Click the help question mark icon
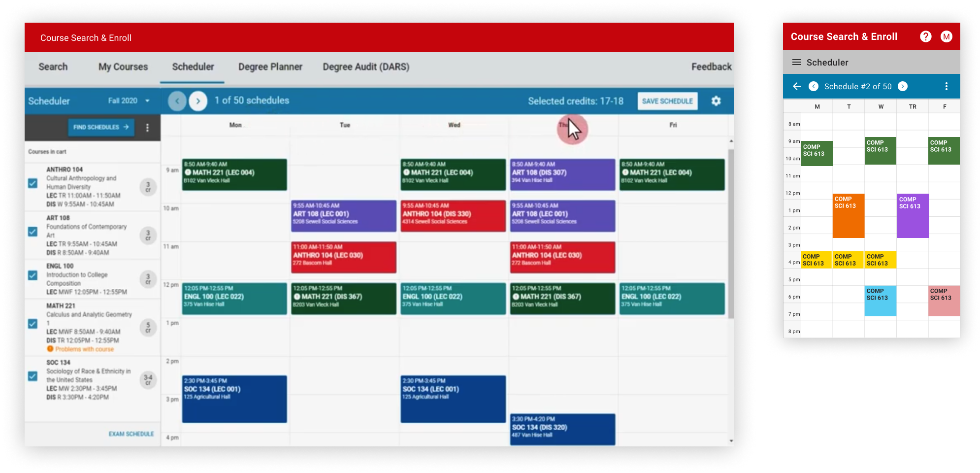 pos(925,36)
